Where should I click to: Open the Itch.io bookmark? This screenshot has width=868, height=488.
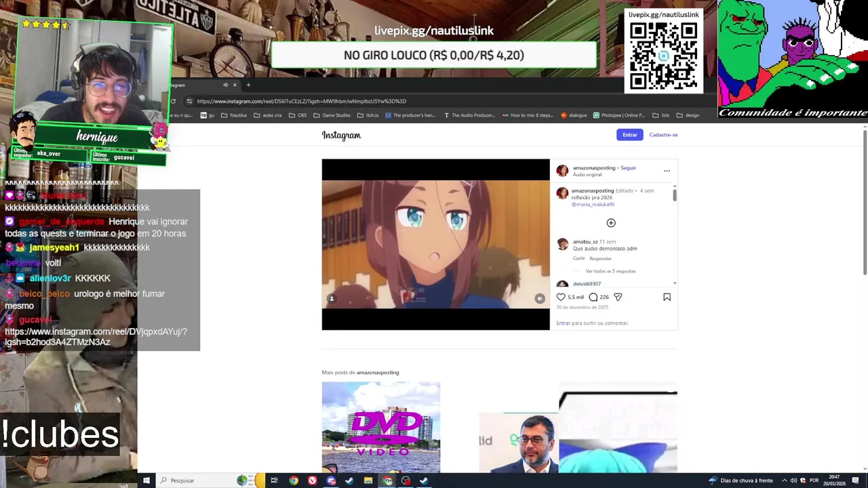[368, 115]
